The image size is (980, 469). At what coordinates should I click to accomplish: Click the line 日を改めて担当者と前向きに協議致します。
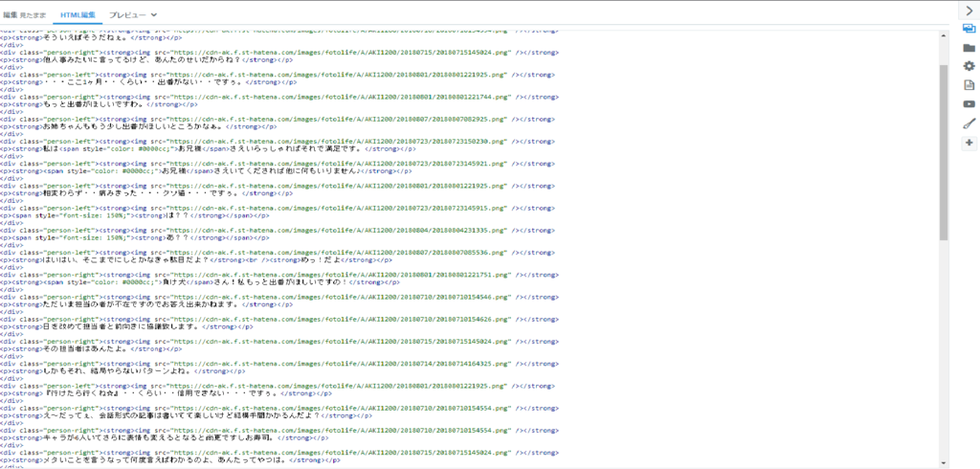point(124,326)
